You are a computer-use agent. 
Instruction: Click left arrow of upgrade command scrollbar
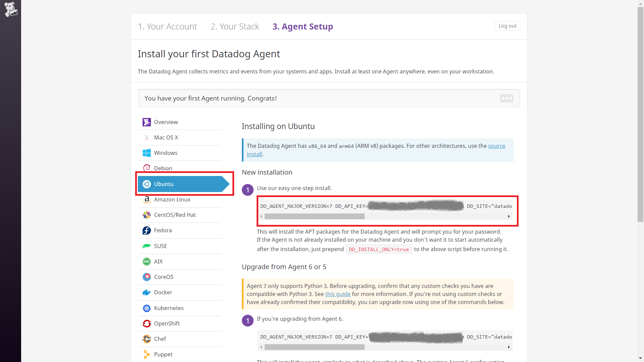coord(261,347)
